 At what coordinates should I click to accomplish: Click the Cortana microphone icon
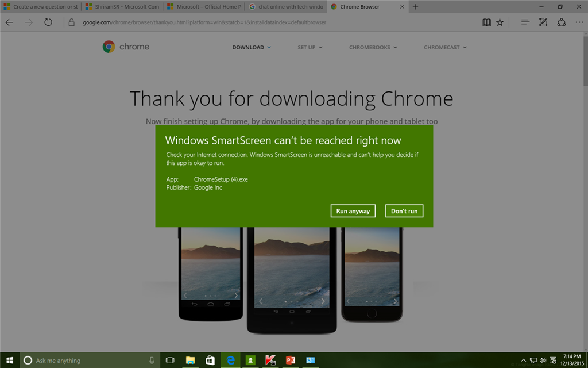152,361
